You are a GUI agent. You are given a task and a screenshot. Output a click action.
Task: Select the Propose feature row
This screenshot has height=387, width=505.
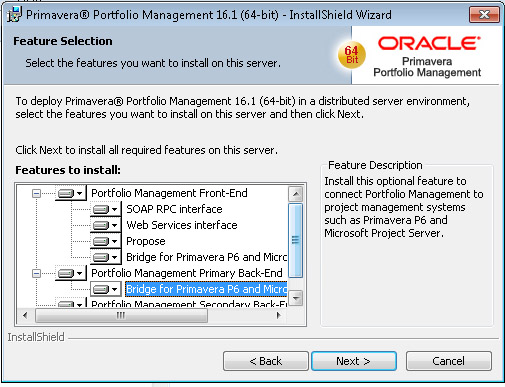[146, 241]
